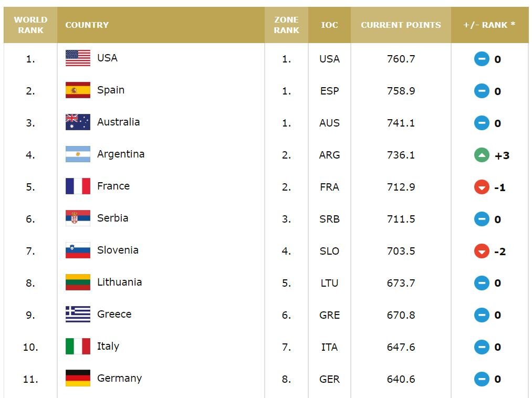Viewport: 532px width, 398px height.
Task: Click France's red down-arrow rank icon
Action: (x=482, y=187)
